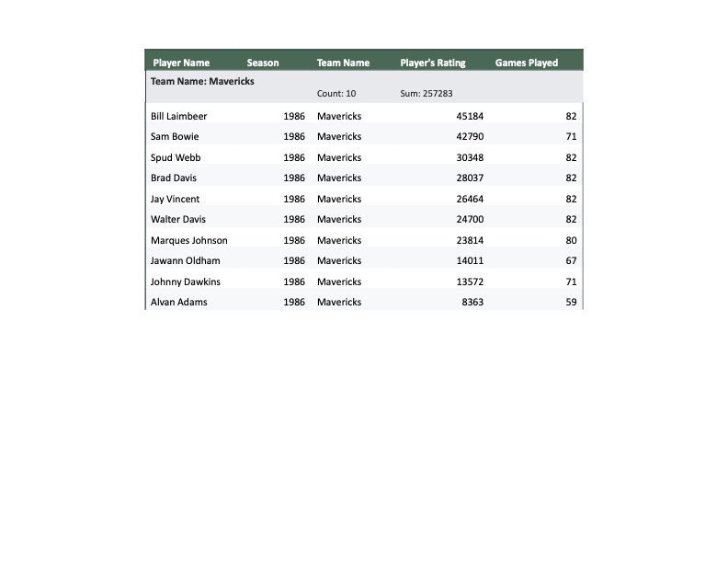Select the Player's Rating column header
728x563 pixels.
point(433,63)
